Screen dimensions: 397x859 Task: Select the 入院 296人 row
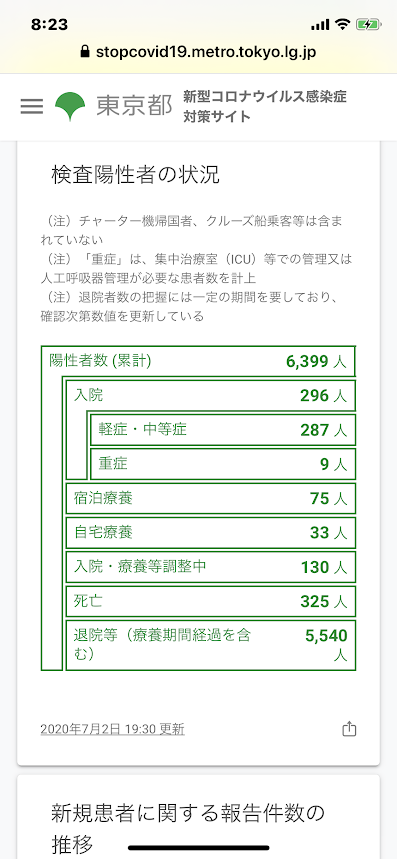coord(211,396)
